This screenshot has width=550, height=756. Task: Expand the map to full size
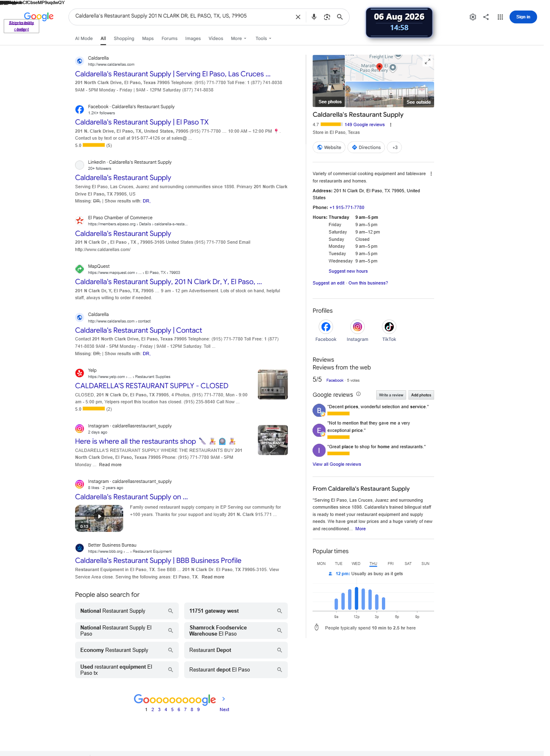tap(427, 61)
